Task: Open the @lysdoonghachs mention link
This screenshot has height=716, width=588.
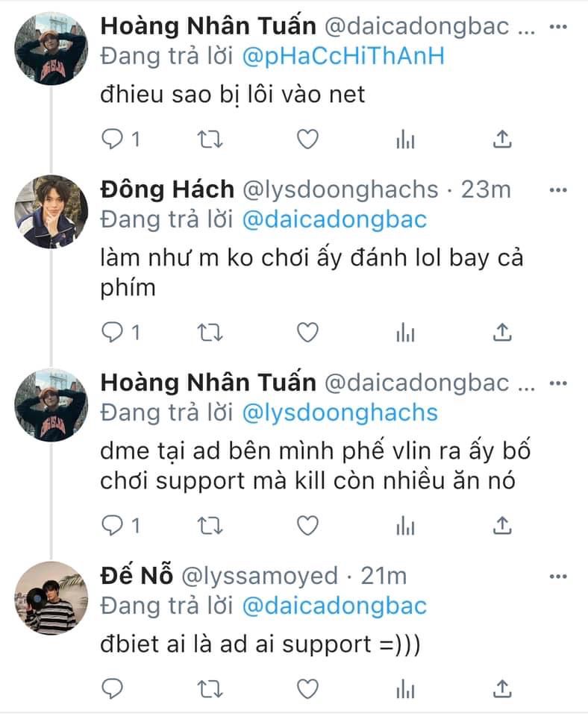Action: [x=345, y=412]
